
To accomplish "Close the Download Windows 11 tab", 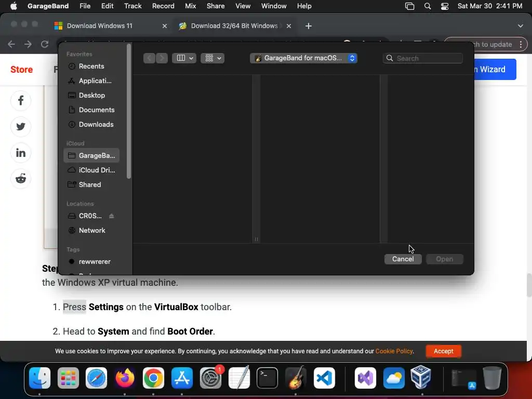I will [x=165, y=26].
